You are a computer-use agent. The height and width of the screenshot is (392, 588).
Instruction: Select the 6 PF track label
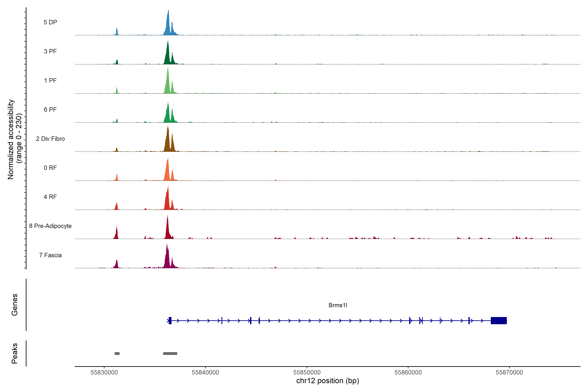point(50,109)
